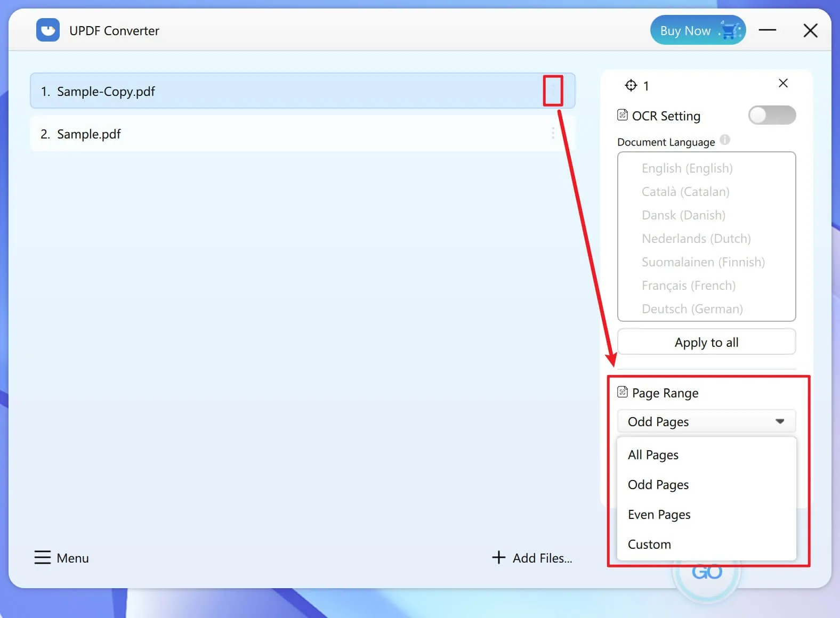The width and height of the screenshot is (840, 618).
Task: Click the plus icon beside Add Files
Action: 498,557
